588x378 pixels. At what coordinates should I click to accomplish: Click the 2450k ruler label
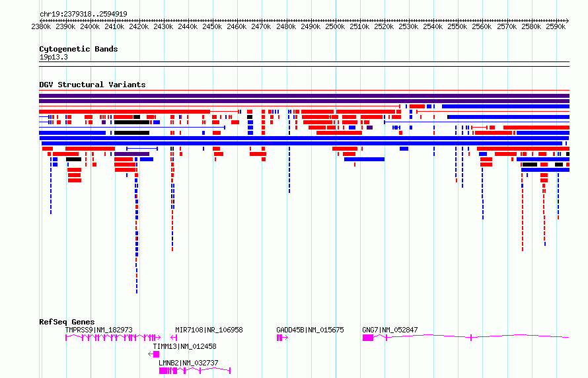212,26
